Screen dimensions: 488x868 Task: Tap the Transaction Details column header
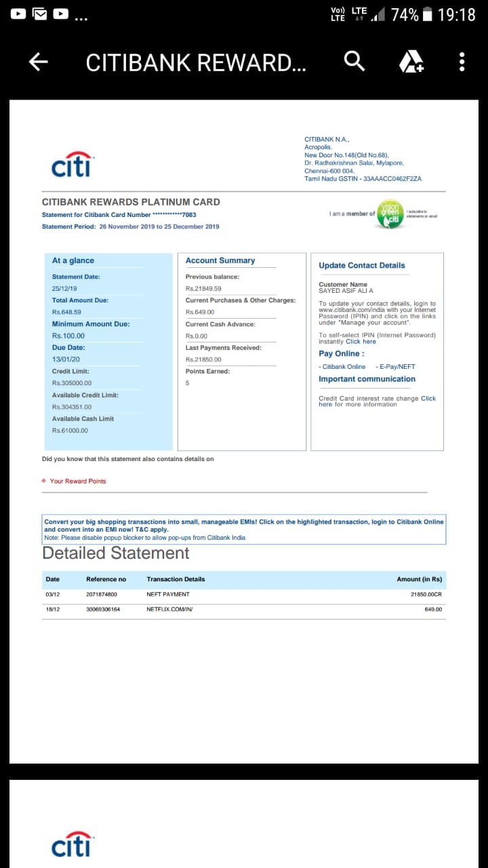pyautogui.click(x=176, y=579)
